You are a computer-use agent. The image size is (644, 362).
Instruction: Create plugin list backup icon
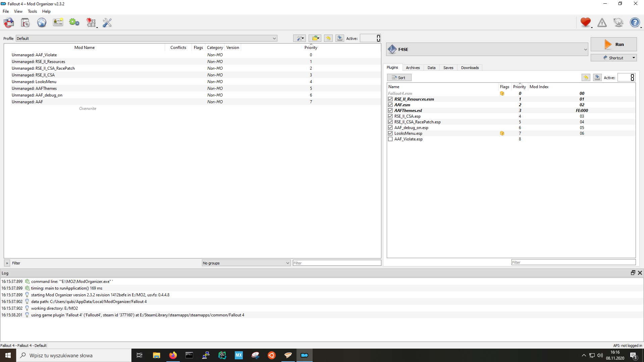pyautogui.click(x=597, y=77)
